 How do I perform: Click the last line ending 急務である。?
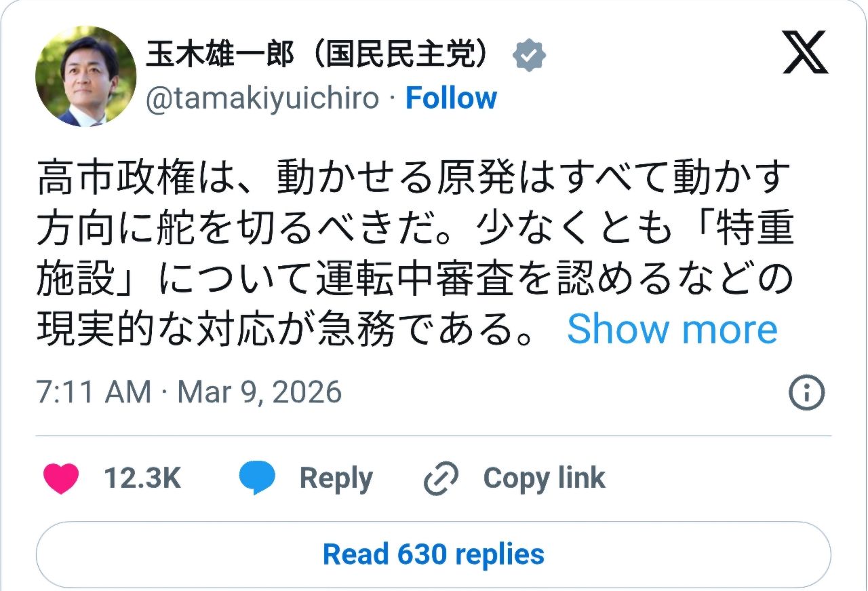click(x=285, y=329)
